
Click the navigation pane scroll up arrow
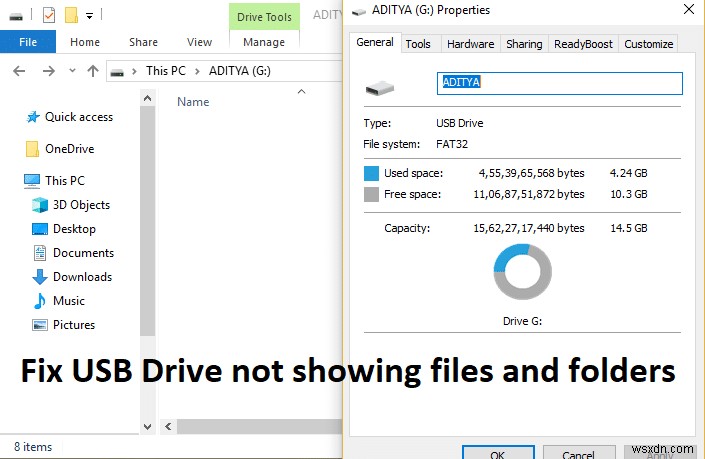147,98
